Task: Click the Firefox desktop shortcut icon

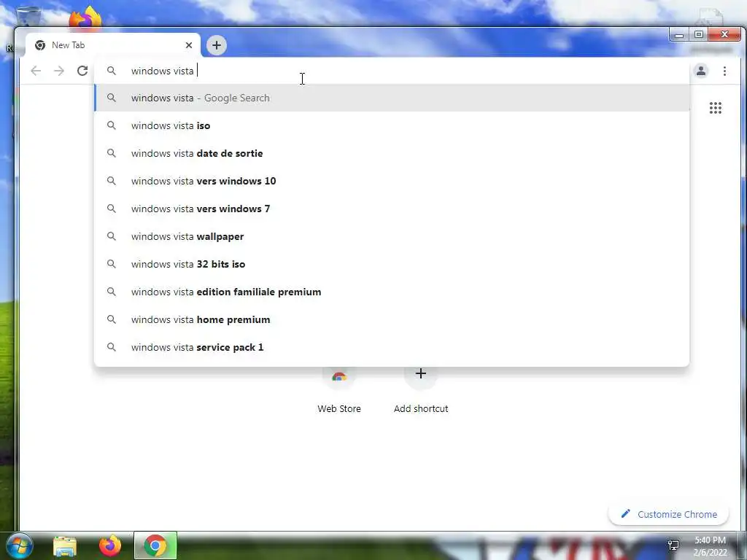Action: (x=85, y=18)
